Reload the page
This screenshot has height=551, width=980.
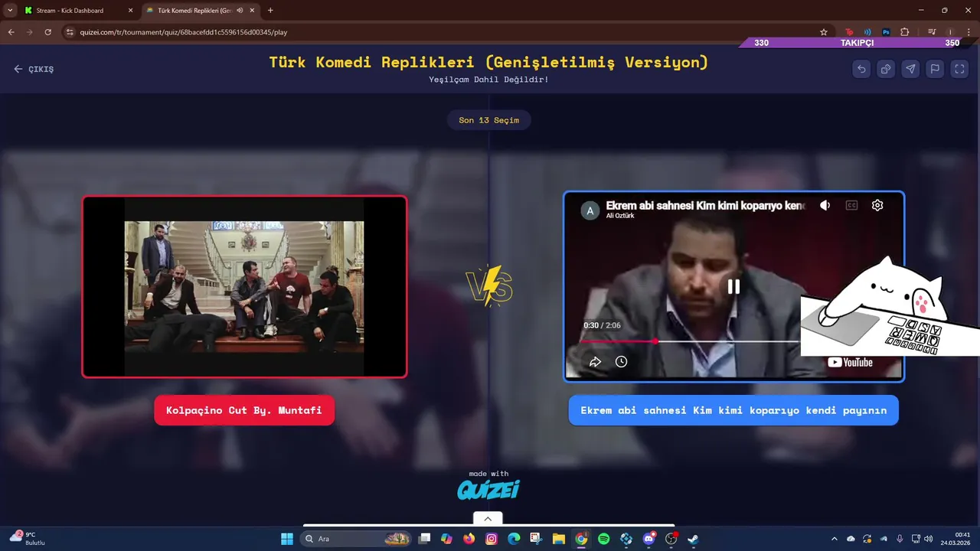tap(47, 32)
